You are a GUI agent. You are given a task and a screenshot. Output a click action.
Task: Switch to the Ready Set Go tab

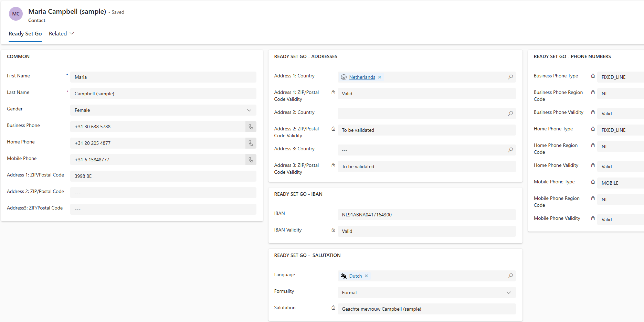(25, 33)
